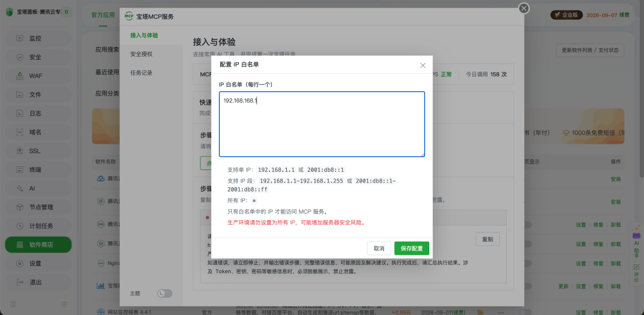Click the clock icon next to 计划任务
Viewport: 644px width, 315px height.
20,226
